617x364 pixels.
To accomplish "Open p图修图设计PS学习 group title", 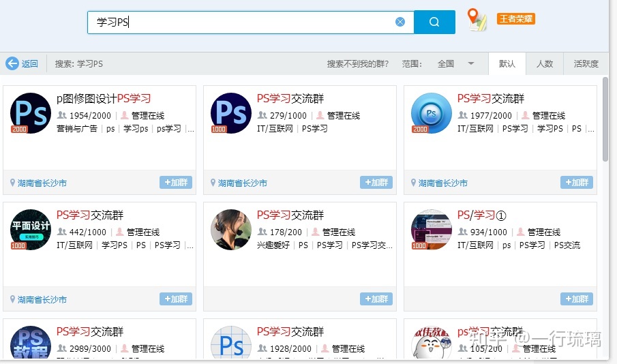I will (104, 98).
